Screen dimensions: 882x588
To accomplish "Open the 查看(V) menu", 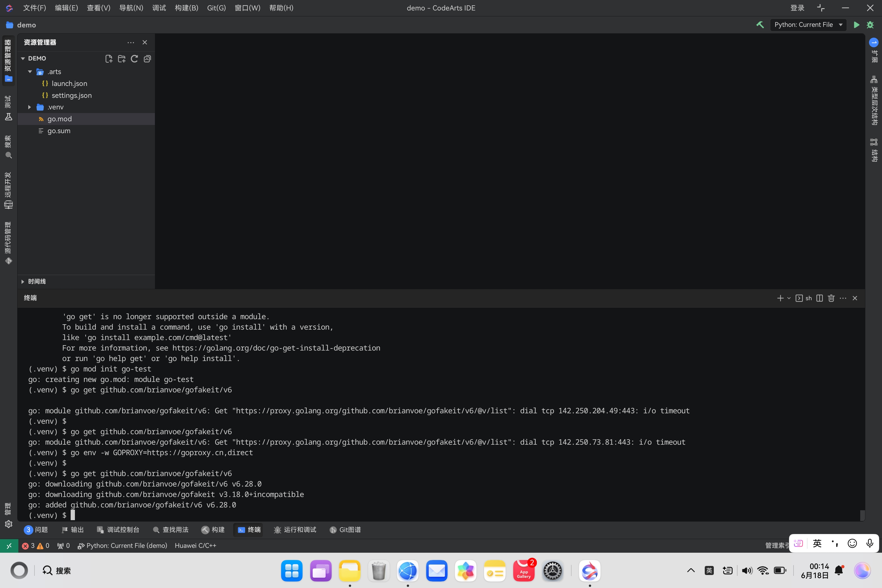I will [x=99, y=8].
